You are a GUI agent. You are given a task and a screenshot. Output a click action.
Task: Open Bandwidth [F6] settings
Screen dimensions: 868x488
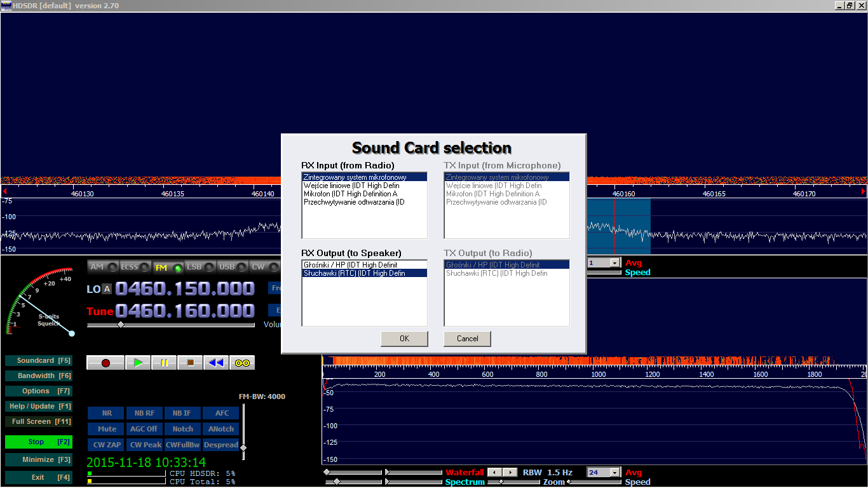[38, 376]
